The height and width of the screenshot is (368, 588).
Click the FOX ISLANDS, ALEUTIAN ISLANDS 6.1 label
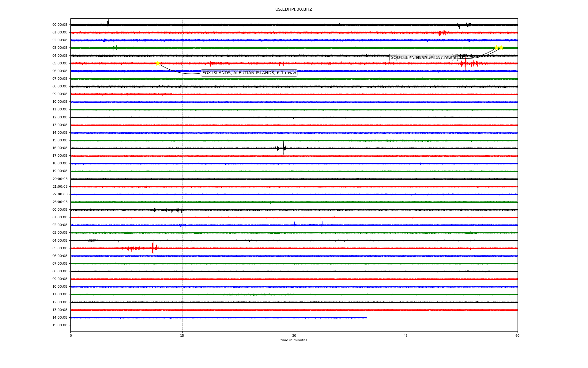pyautogui.click(x=249, y=73)
